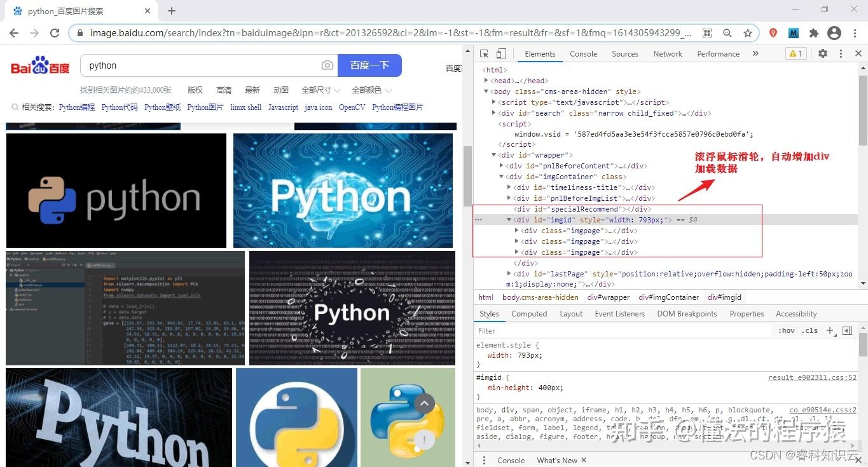Image resolution: width=868 pixels, height=467 pixels.
Task: Open the :hov pseudo-class toggles in Styles
Action: 786,330
